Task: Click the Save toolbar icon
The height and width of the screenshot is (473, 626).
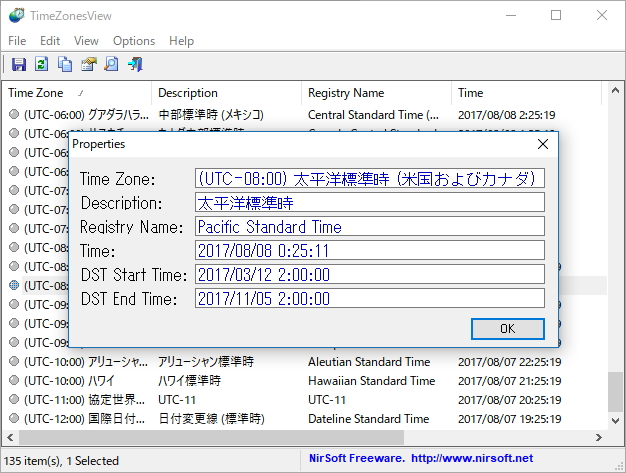Action: coord(19,64)
